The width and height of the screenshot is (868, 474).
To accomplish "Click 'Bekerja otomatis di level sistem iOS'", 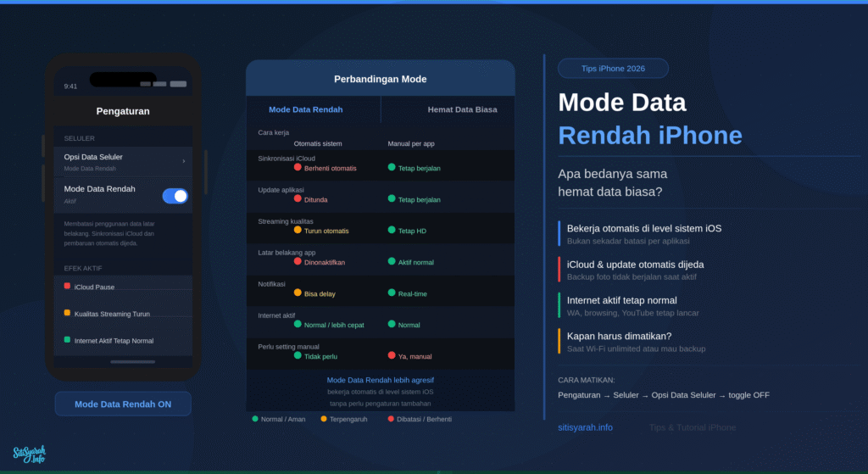I will coord(644,228).
